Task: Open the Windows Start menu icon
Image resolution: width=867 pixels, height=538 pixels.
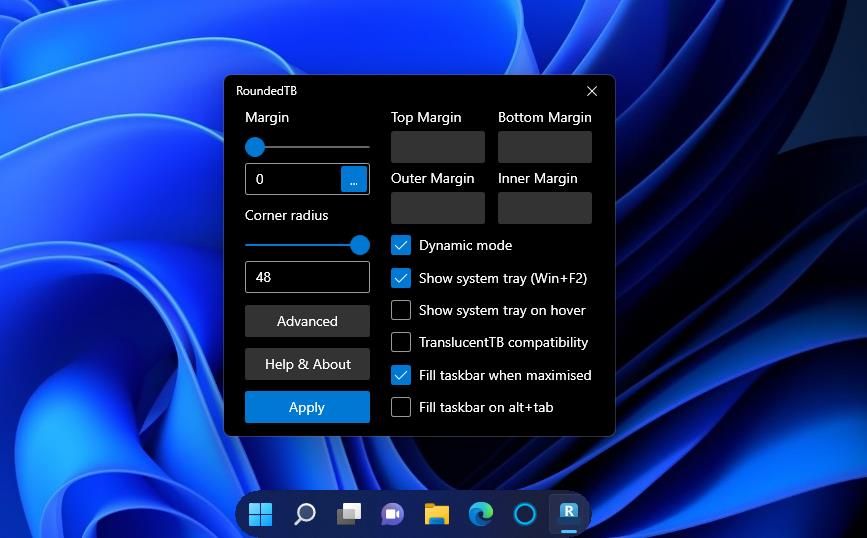Action: [x=260, y=514]
